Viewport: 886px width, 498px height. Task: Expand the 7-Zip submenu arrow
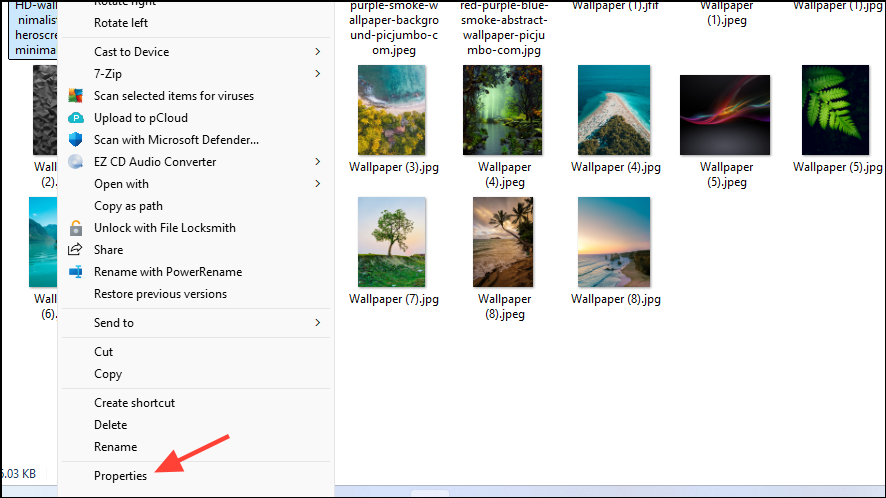(318, 74)
